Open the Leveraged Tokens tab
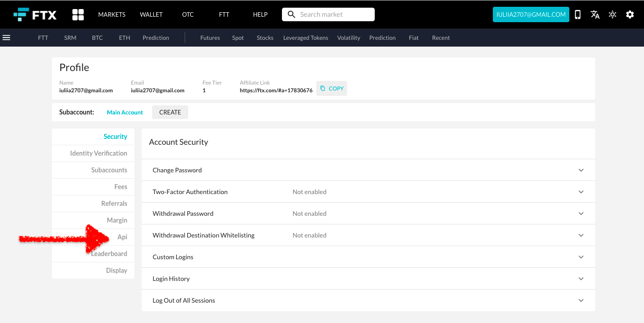 (x=305, y=38)
